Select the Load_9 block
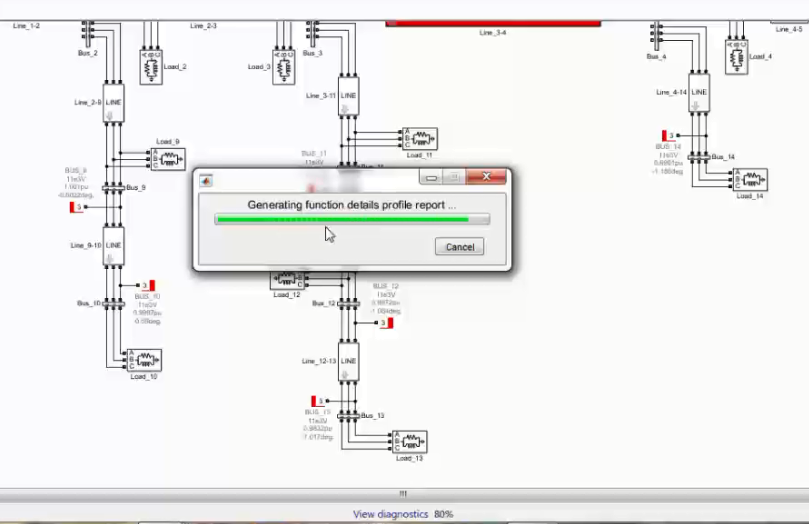809x524 pixels. pyautogui.click(x=167, y=158)
